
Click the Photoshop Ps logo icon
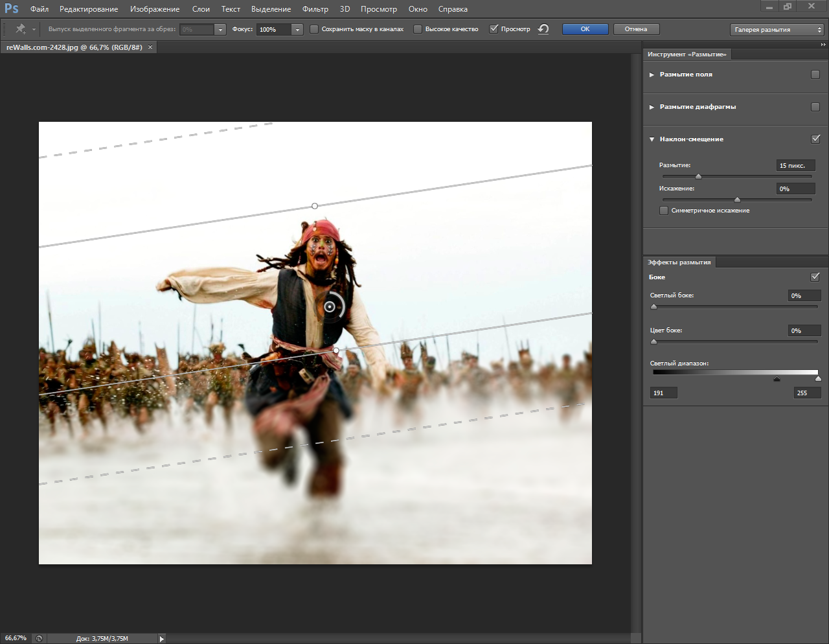(x=12, y=9)
